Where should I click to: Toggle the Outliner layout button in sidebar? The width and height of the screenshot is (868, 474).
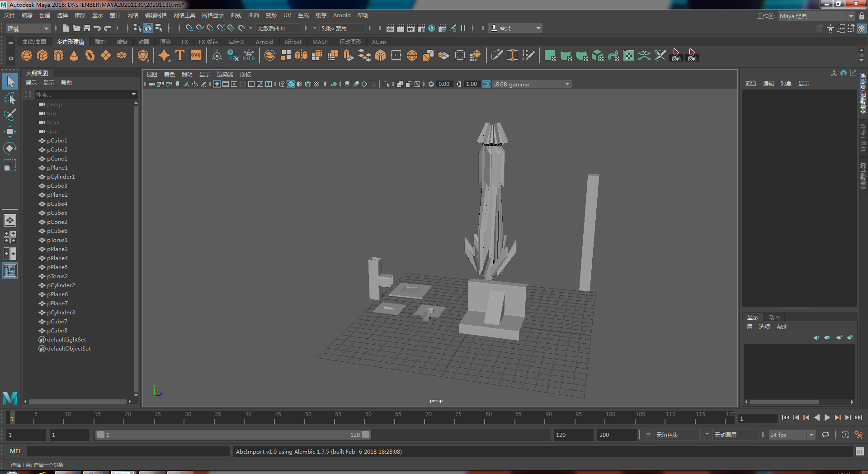pyautogui.click(x=10, y=271)
